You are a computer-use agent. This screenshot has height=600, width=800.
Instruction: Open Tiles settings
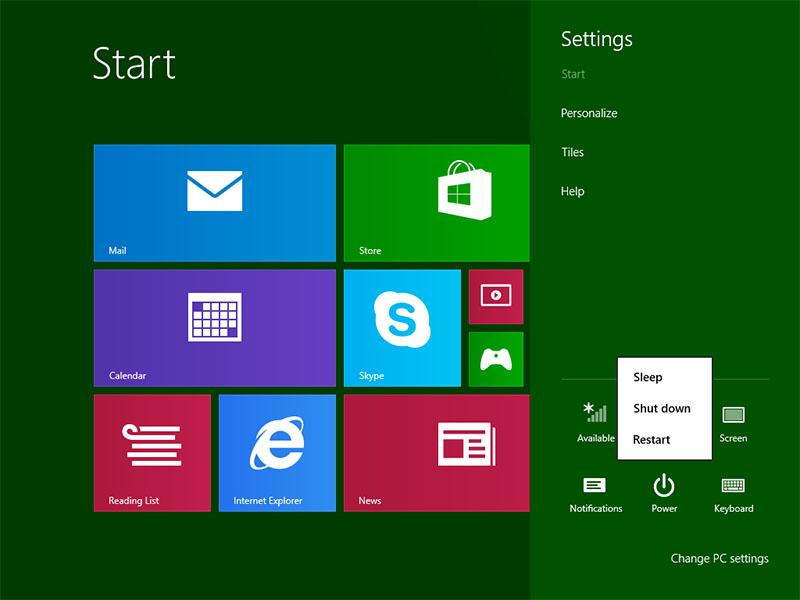tap(572, 152)
